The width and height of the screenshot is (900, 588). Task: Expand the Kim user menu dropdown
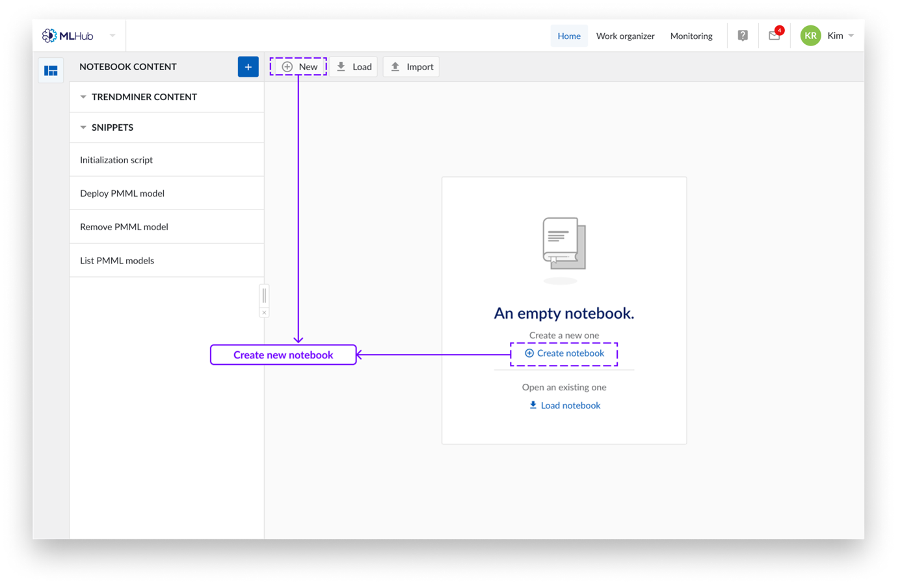(x=851, y=36)
